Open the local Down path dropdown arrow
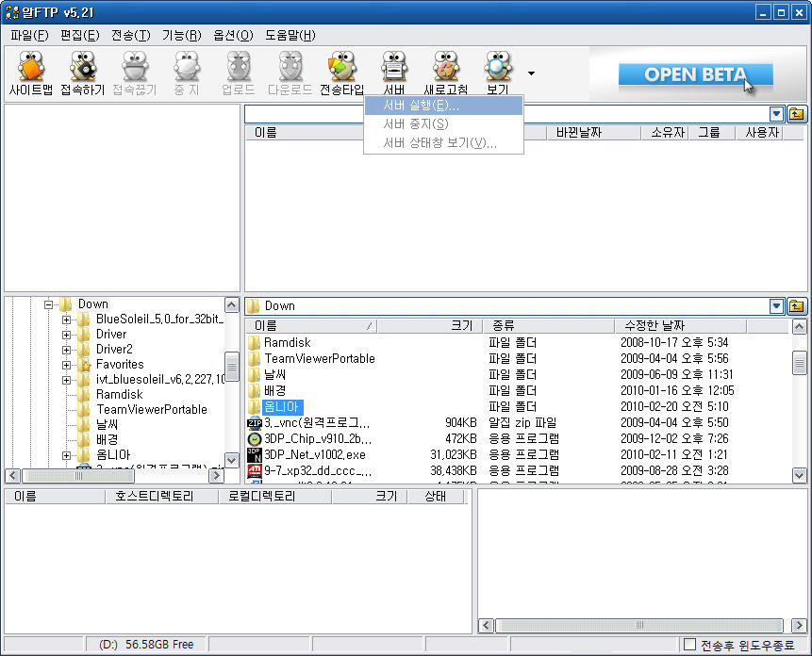812x656 pixels. (x=776, y=306)
